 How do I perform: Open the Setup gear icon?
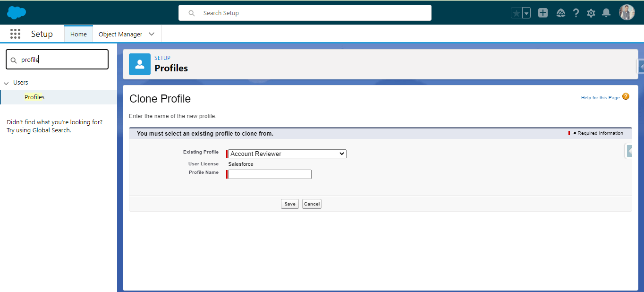click(591, 13)
